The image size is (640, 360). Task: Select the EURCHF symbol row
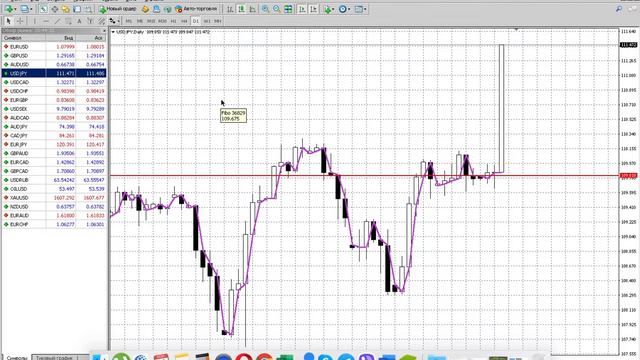coord(54,224)
